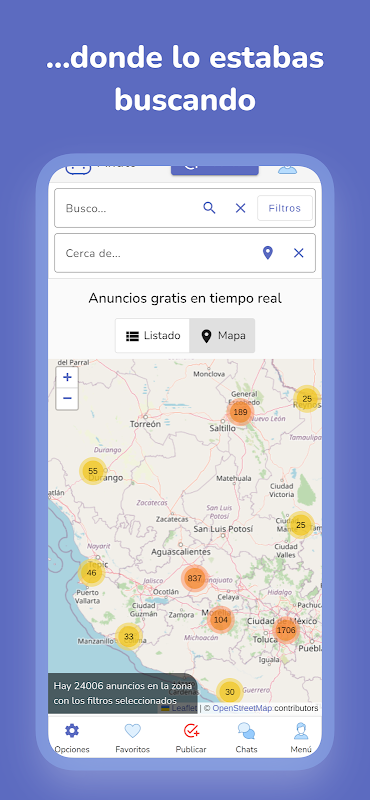The image size is (370, 800).
Task: Click Ciudad Victoria label on map
Action: point(282,490)
